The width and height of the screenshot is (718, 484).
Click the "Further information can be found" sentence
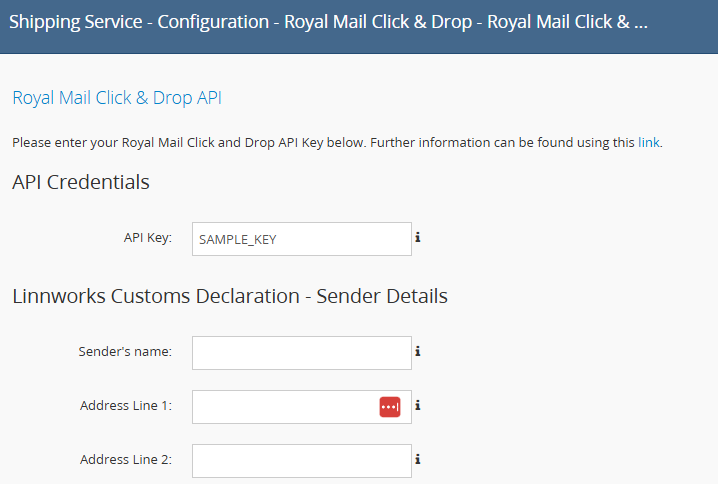[502, 142]
